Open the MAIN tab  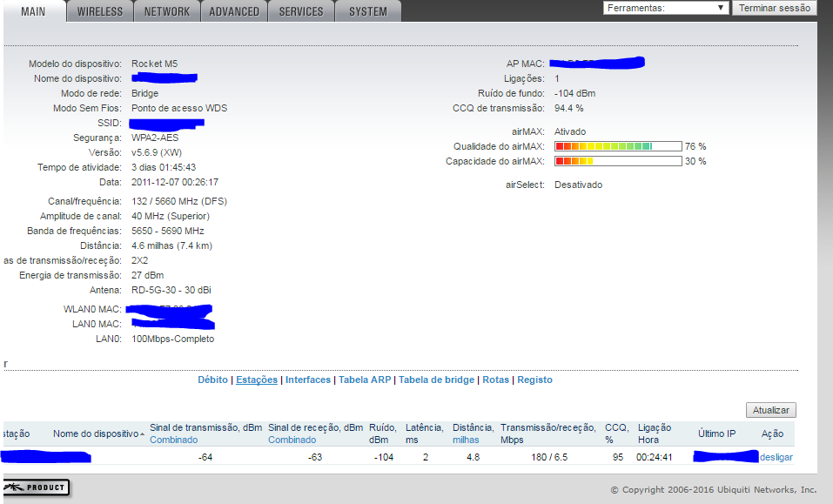[33, 11]
